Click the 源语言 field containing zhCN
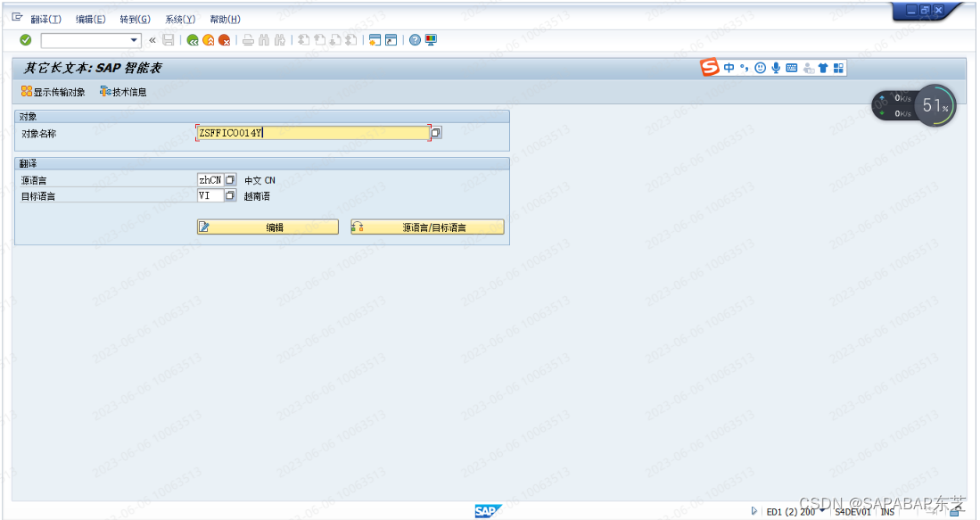The width and height of the screenshot is (980, 520). 210,180
